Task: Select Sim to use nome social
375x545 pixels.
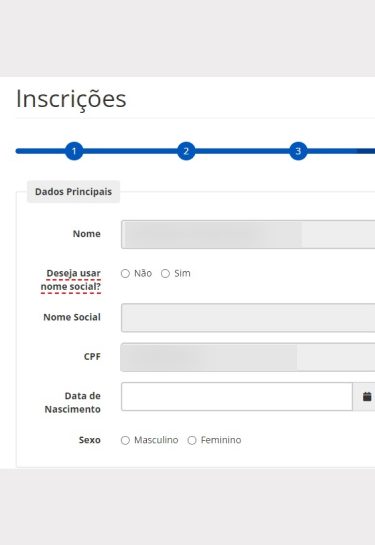Action: click(165, 274)
